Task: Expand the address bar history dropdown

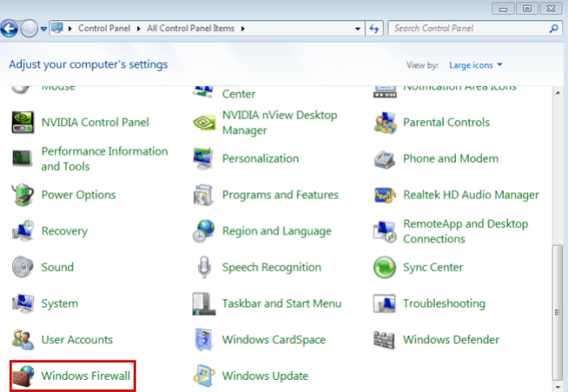Action: click(358, 28)
